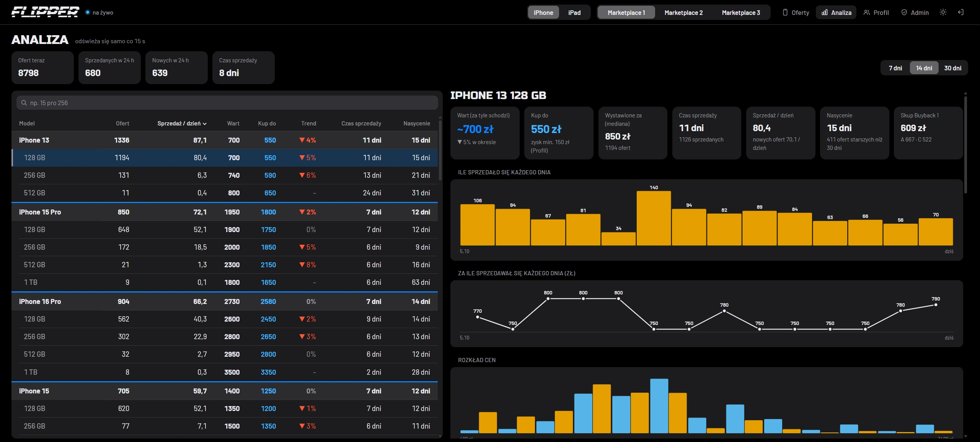Toggle the light/dark theme sun icon

click(x=943, y=12)
